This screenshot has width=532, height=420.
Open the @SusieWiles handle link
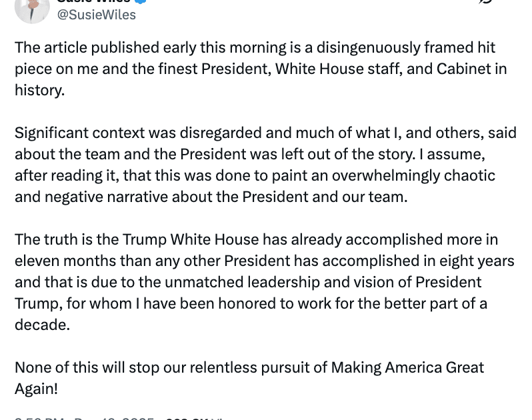pyautogui.click(x=97, y=15)
